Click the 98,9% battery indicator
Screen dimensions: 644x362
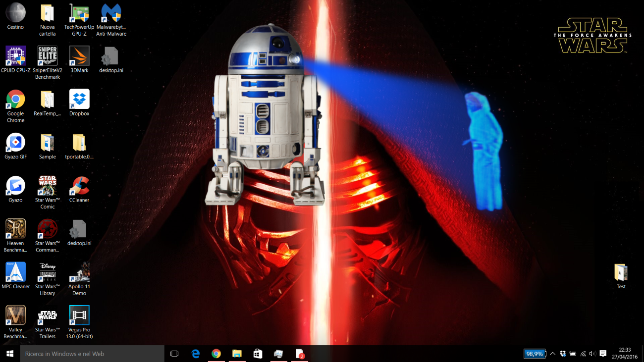pyautogui.click(x=535, y=354)
